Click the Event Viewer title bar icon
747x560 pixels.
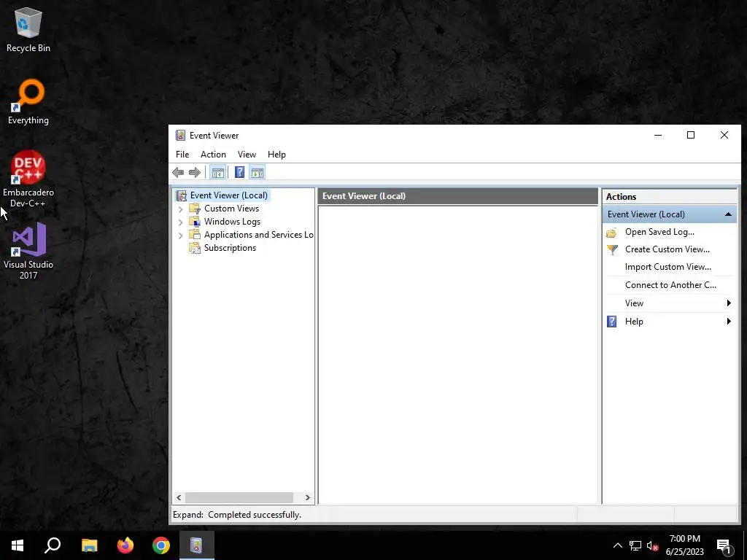coord(180,135)
